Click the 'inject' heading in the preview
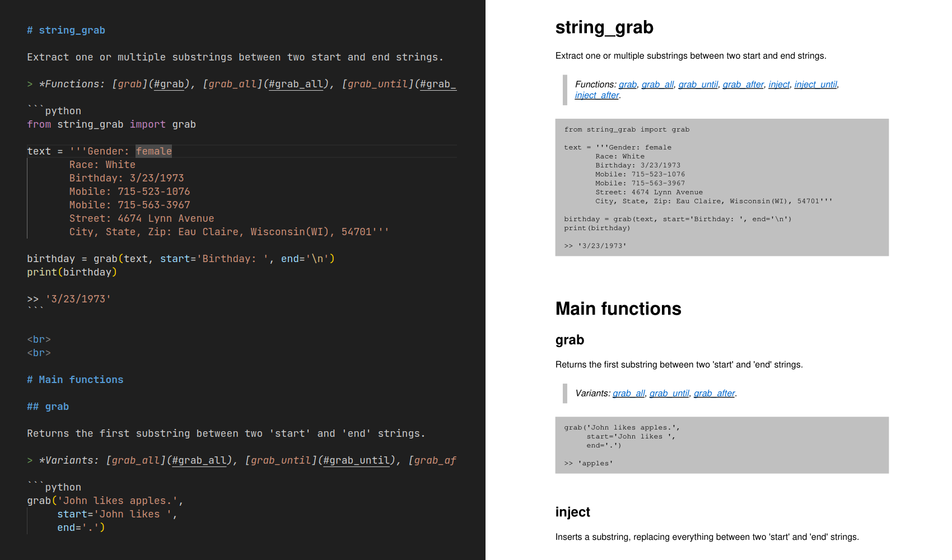The height and width of the screenshot is (560, 952). 572,512
